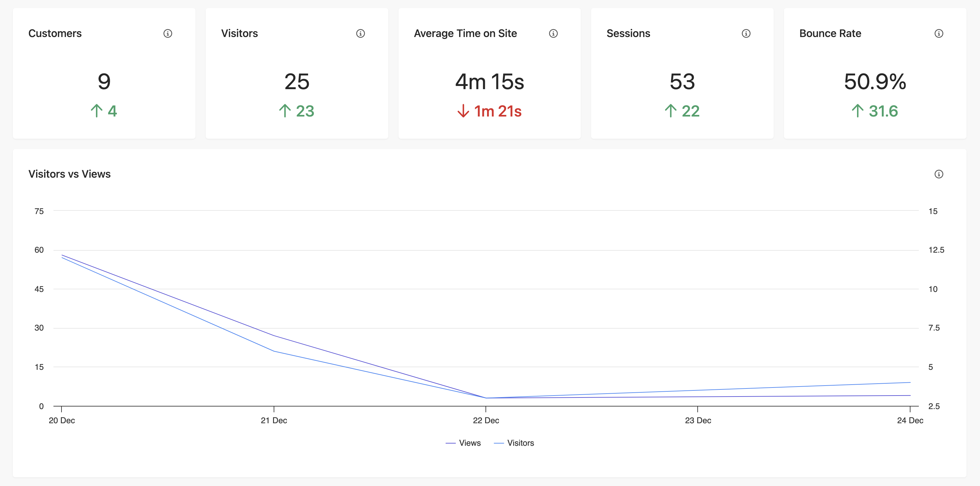Open Visitors vs Views chart info icon
The image size is (980, 486).
click(938, 174)
